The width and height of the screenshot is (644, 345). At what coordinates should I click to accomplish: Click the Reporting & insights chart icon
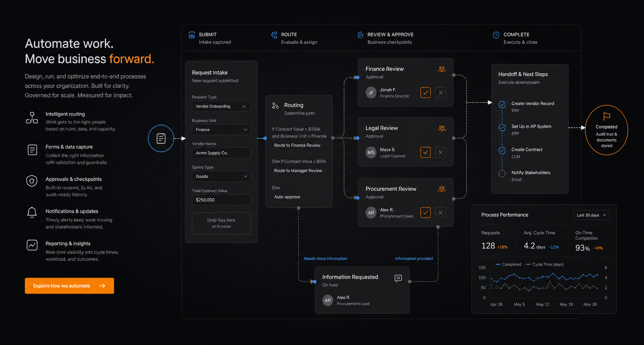(32, 245)
